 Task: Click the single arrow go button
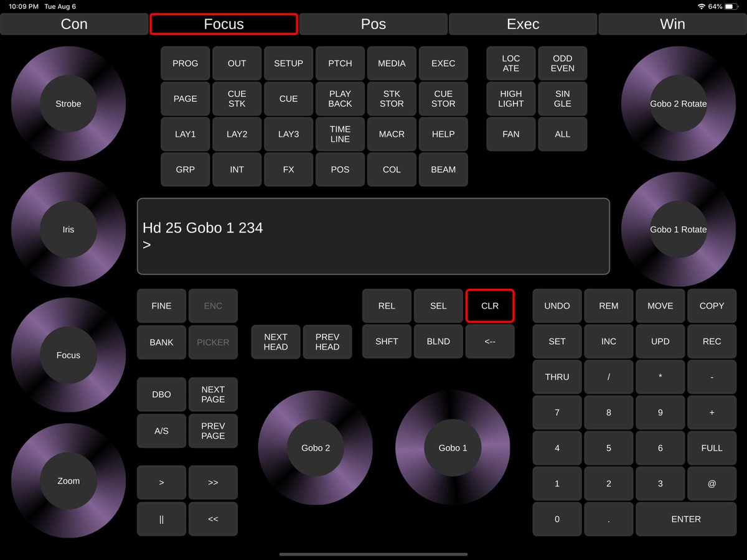coord(161,483)
